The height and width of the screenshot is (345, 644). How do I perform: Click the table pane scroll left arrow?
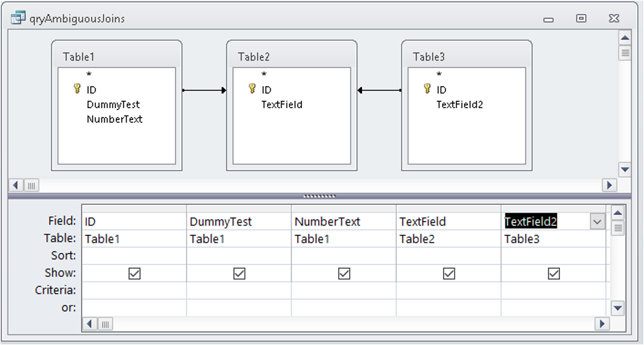point(15,185)
